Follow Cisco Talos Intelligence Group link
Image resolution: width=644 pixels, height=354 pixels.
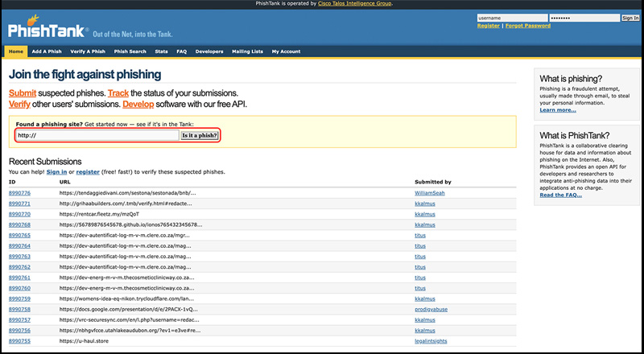[x=355, y=3]
